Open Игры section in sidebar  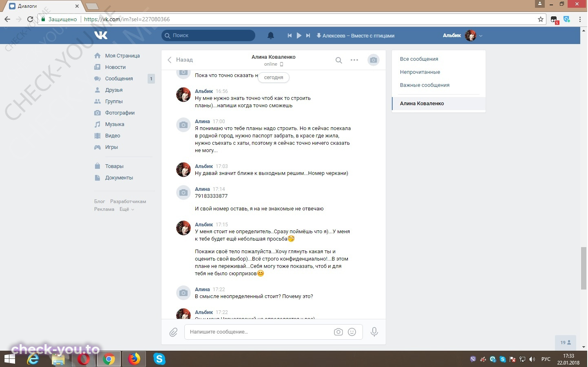111,147
